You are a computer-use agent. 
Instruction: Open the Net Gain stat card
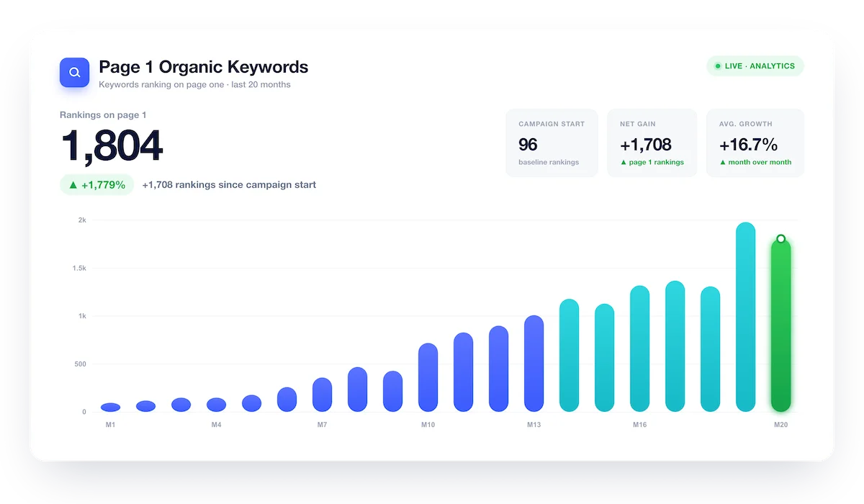[652, 143]
